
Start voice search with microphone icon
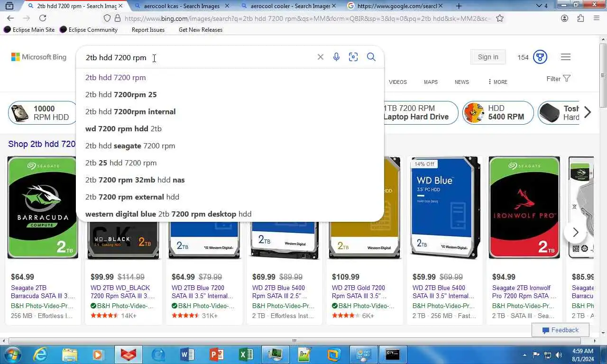336,57
